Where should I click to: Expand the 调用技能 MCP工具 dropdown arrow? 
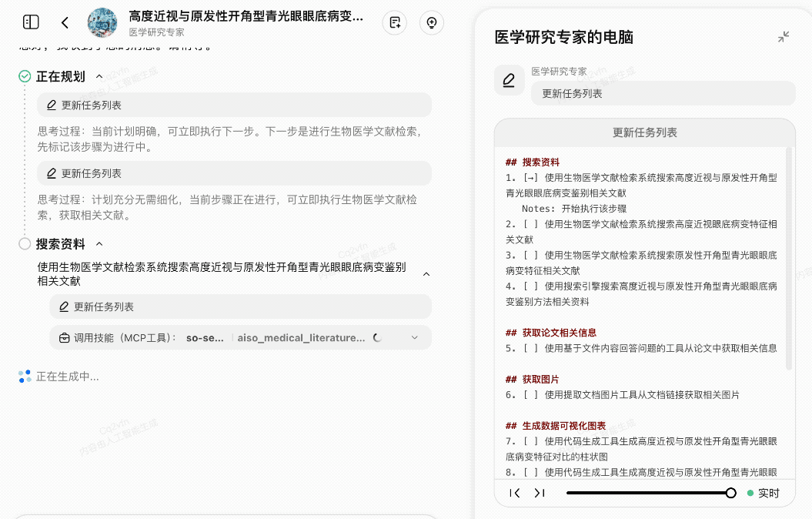point(414,338)
